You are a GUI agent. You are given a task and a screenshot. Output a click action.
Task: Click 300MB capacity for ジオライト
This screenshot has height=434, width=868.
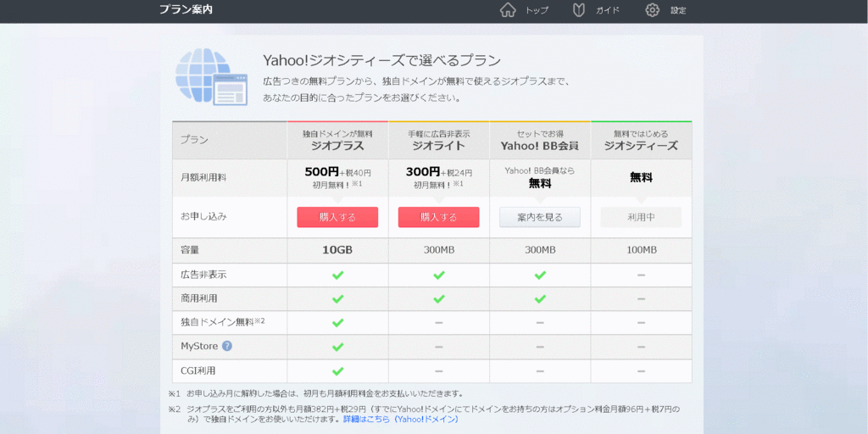point(439,250)
